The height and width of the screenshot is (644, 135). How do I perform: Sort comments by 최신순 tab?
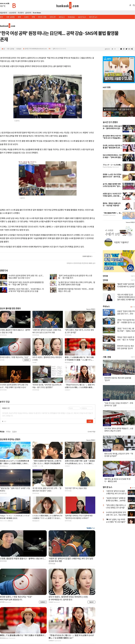coord(2,432)
